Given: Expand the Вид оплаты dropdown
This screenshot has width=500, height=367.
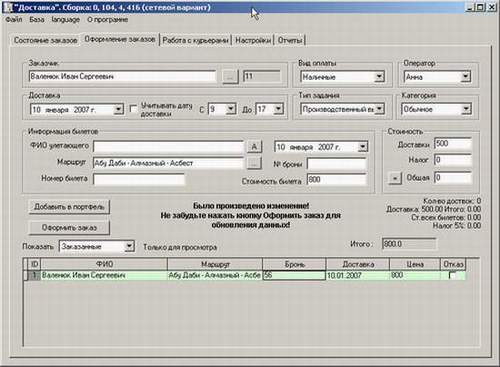Looking at the screenshot, I should tap(379, 77).
